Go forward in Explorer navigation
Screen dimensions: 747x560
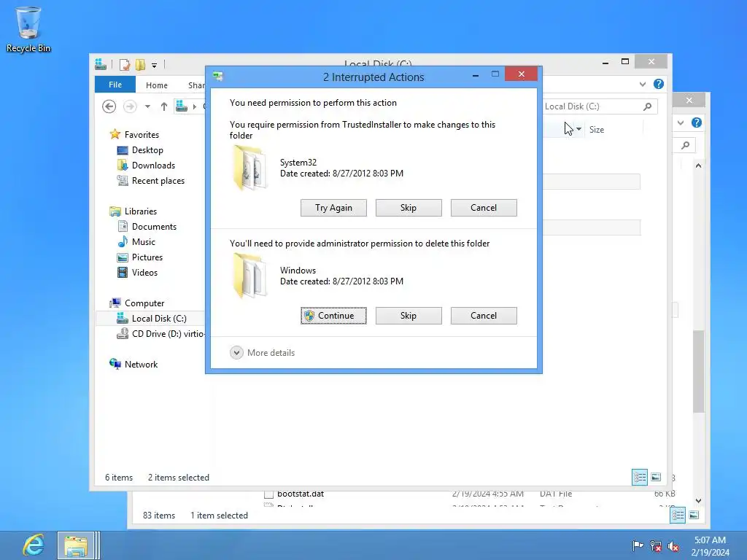(130, 106)
